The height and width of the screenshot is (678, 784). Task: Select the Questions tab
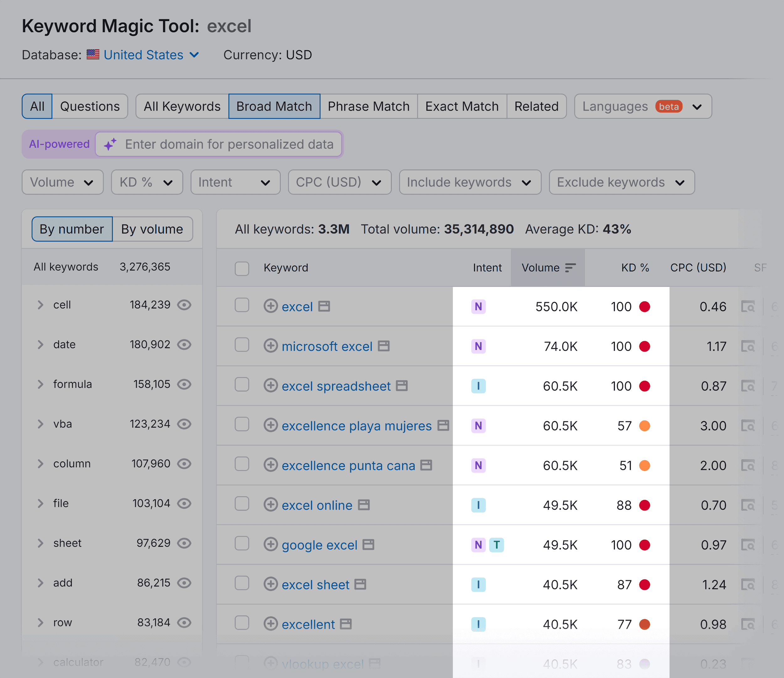(x=90, y=106)
